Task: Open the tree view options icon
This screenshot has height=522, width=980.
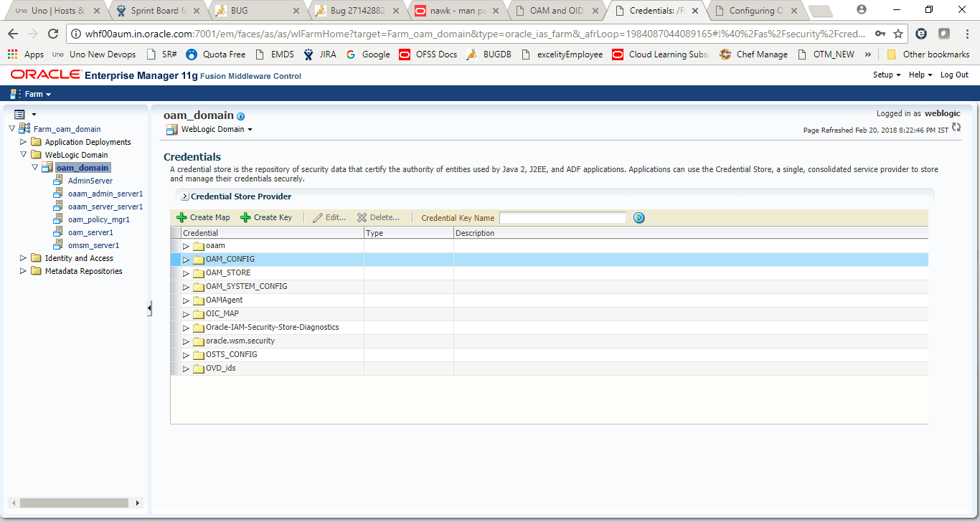Action: pyautogui.click(x=19, y=114)
